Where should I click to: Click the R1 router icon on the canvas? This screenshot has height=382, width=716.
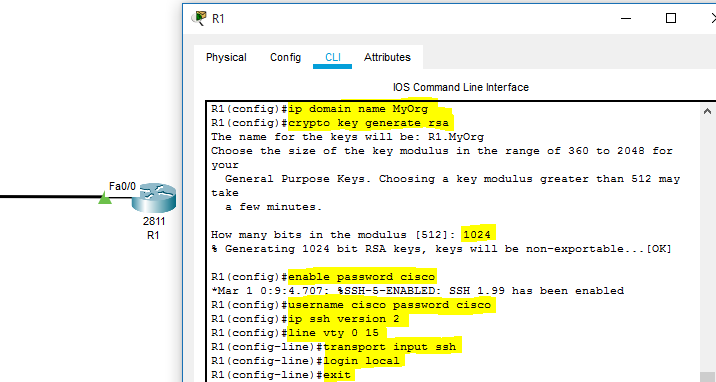coord(154,198)
